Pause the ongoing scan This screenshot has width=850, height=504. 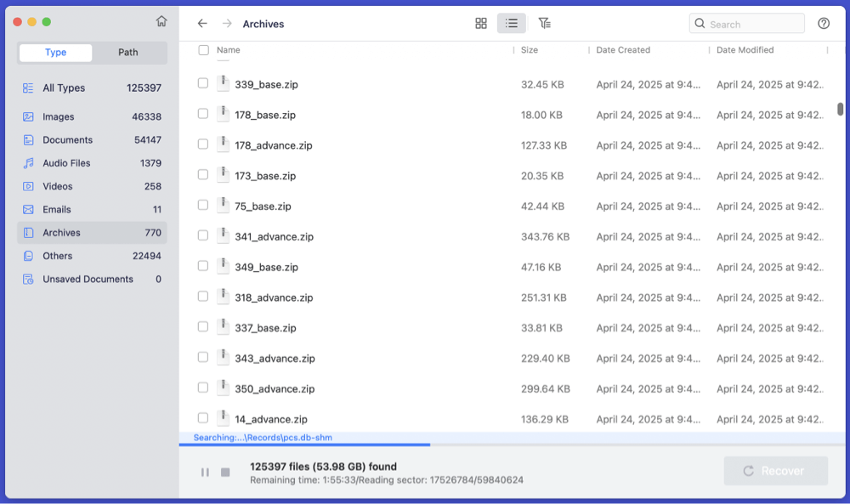coord(204,472)
